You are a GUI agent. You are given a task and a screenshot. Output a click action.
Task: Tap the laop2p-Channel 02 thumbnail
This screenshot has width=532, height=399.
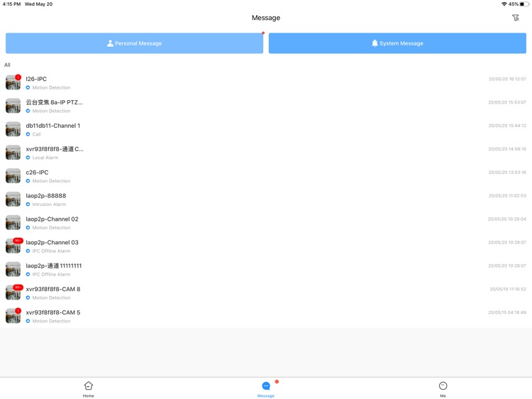pos(13,223)
